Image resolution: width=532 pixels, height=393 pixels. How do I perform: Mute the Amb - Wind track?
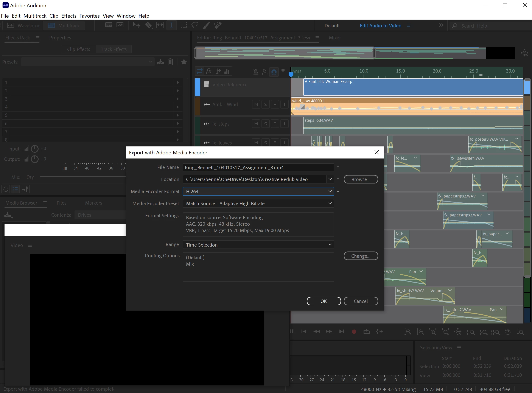pos(256,104)
